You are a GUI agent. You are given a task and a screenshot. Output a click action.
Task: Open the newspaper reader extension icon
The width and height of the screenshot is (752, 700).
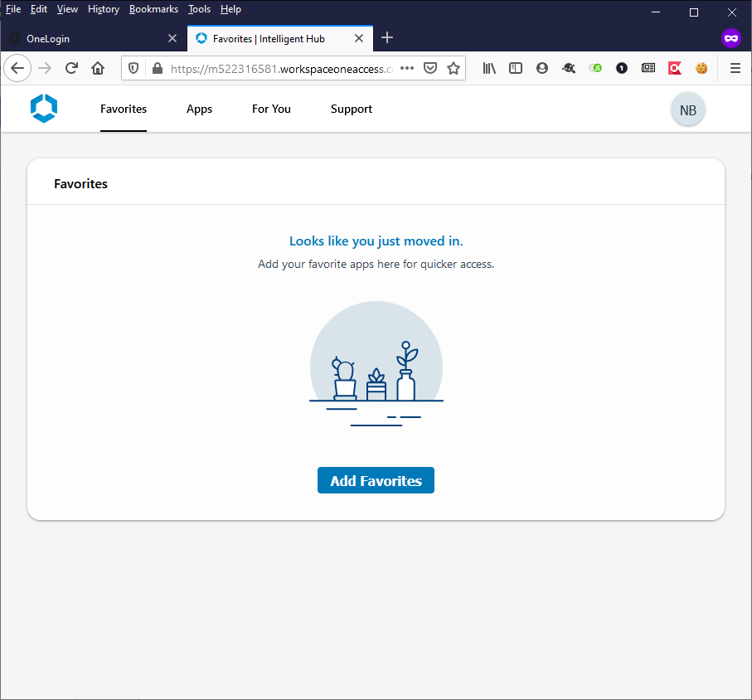[x=648, y=68]
